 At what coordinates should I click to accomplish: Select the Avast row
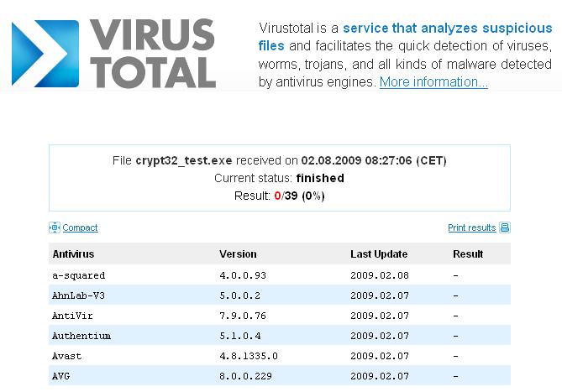(67, 356)
